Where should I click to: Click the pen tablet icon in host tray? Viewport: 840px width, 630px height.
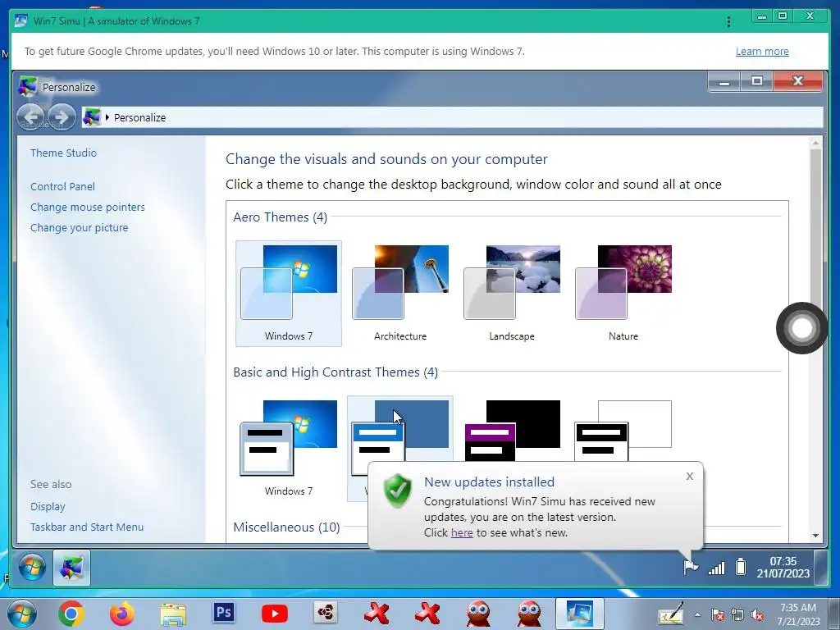pos(672,614)
